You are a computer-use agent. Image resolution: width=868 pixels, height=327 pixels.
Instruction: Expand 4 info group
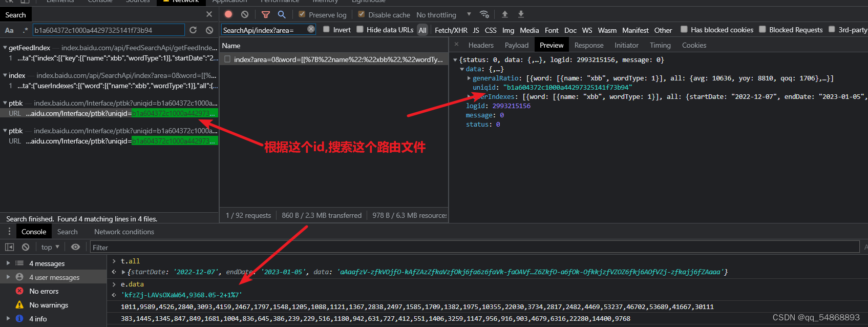pos(8,318)
